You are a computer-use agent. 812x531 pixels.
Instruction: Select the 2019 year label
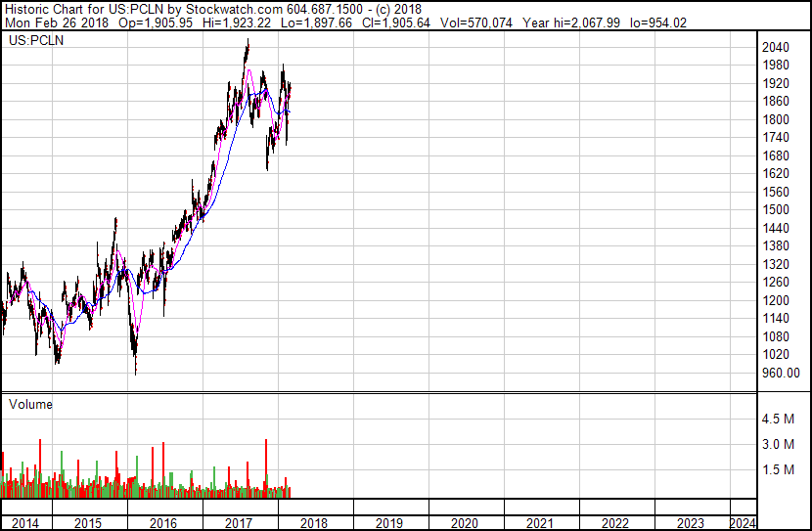click(389, 523)
